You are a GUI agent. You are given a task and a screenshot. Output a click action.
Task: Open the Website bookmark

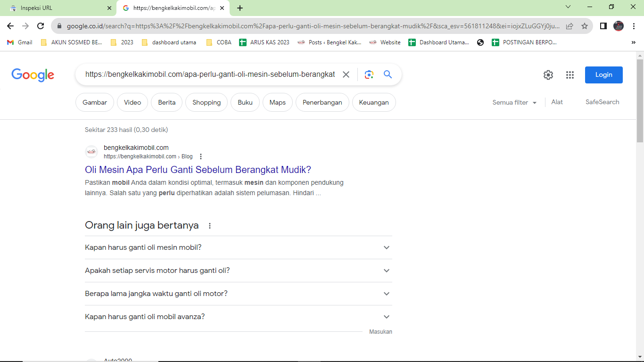[385, 42]
